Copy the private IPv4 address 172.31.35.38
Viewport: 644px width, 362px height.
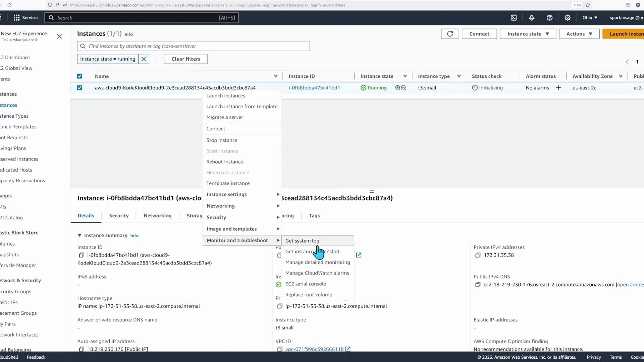coord(478,255)
